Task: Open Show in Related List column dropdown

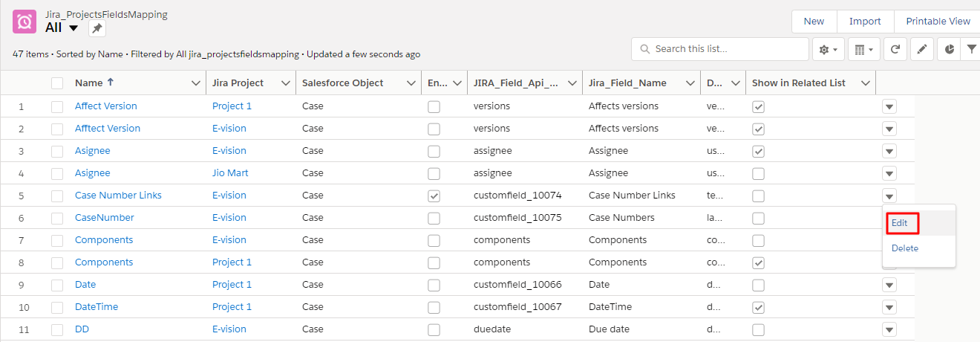Action: coord(866,83)
